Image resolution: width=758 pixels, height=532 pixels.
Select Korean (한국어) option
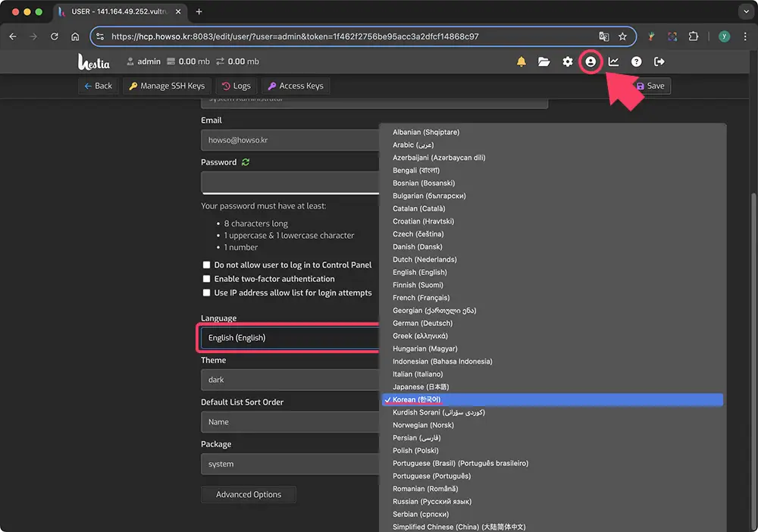[x=552, y=399]
